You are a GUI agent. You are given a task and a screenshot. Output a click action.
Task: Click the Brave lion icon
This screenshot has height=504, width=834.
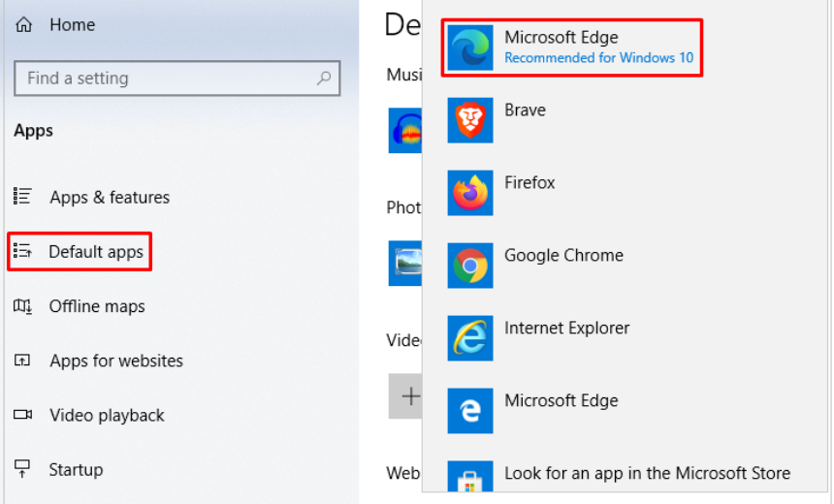pos(470,120)
